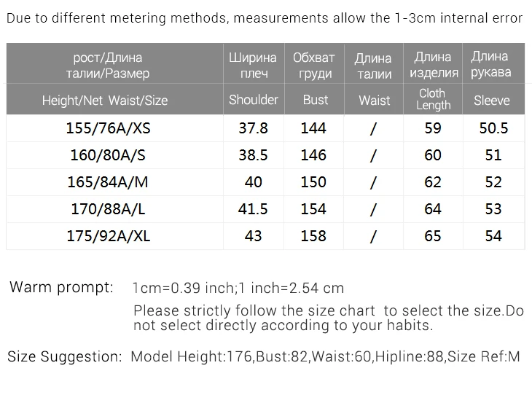Image resolution: width=532 pixels, height=403 pixels.
Task: Click the XL cloth length value 65
Action: click(433, 236)
